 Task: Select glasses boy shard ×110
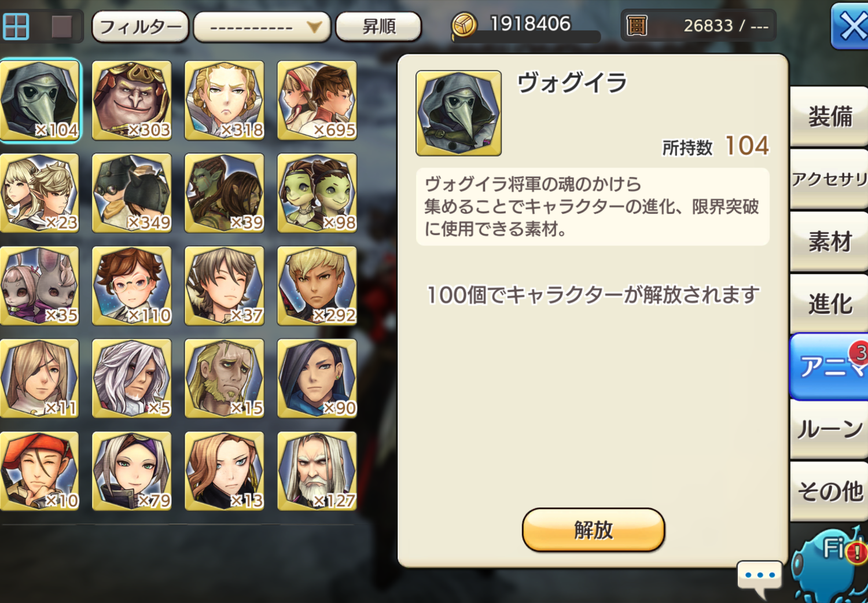[132, 285]
